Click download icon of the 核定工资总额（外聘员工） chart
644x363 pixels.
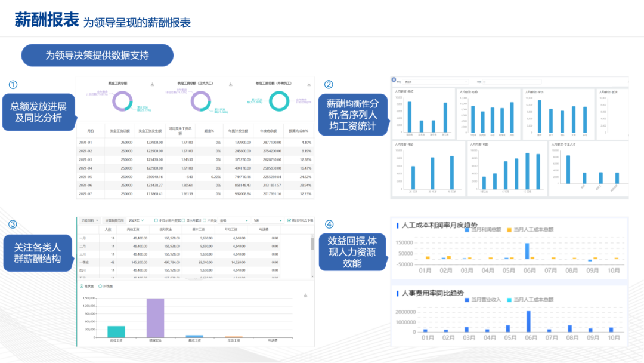pyautogui.click(x=309, y=84)
